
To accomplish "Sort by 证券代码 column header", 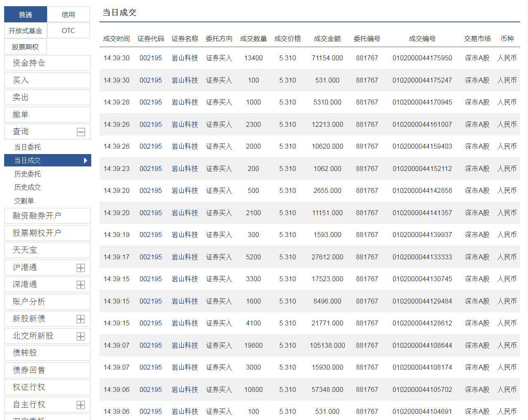I will point(151,38).
